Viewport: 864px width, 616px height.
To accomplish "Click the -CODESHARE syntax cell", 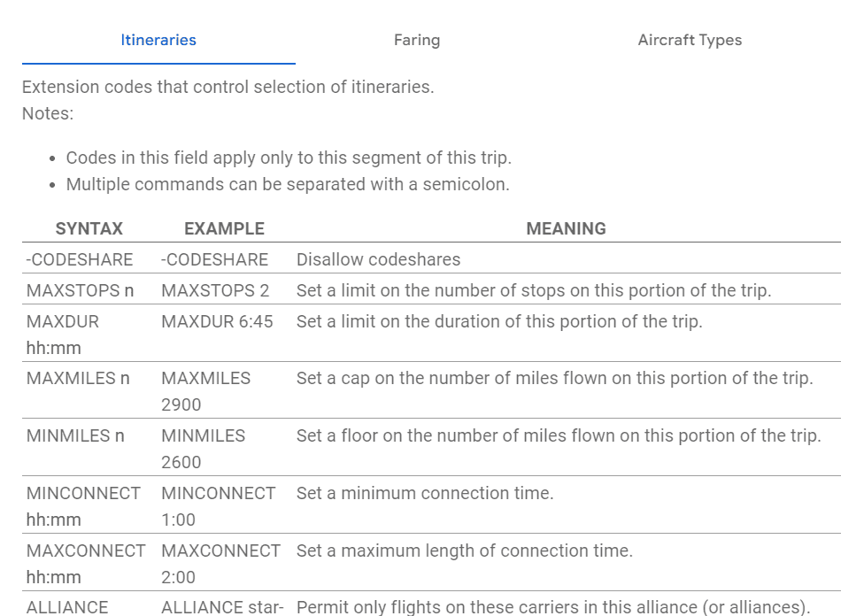I will (x=80, y=259).
